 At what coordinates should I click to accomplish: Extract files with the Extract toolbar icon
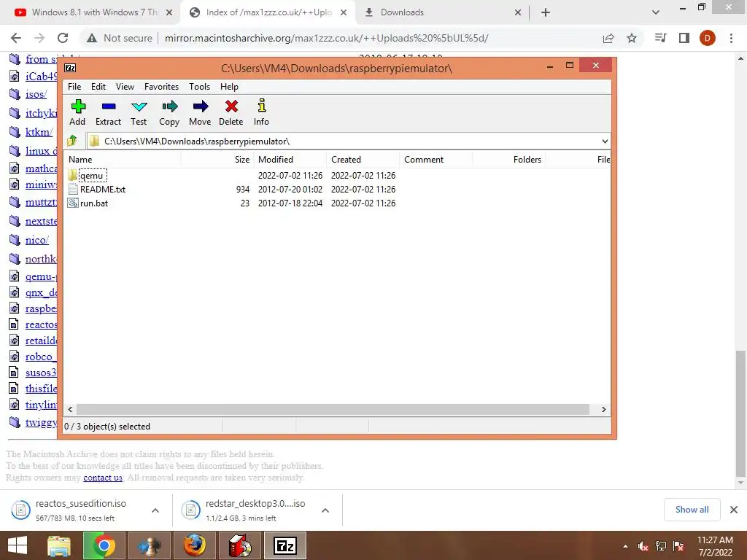(108, 112)
